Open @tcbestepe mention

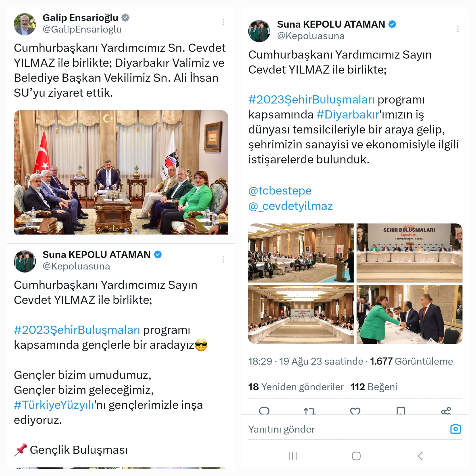click(280, 191)
